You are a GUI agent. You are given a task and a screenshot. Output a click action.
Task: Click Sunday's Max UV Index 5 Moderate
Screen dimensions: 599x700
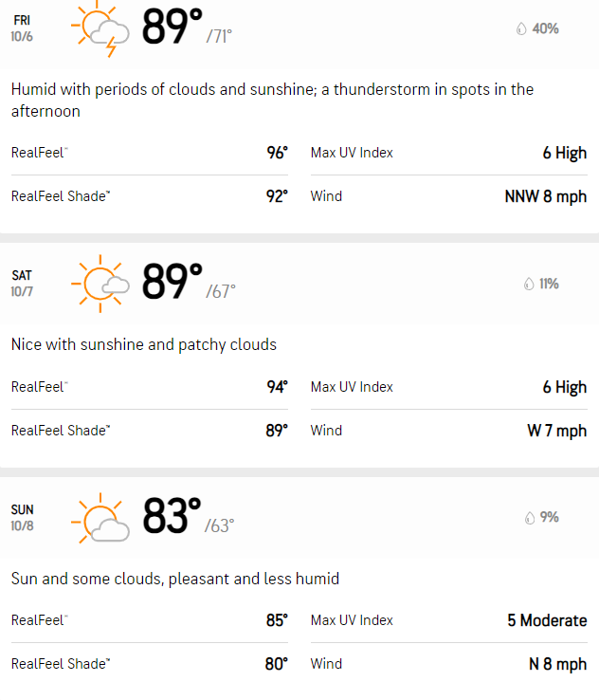448,620
